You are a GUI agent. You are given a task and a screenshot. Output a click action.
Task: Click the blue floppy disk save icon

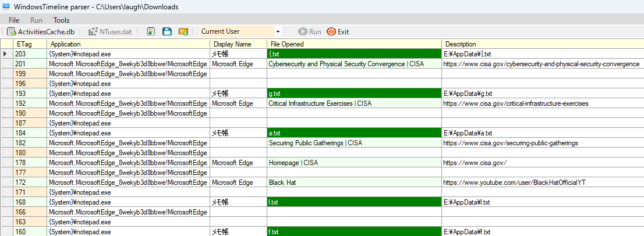167,31
